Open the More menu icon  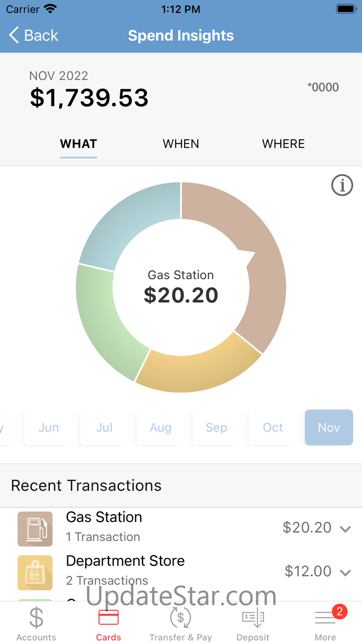coord(325,618)
